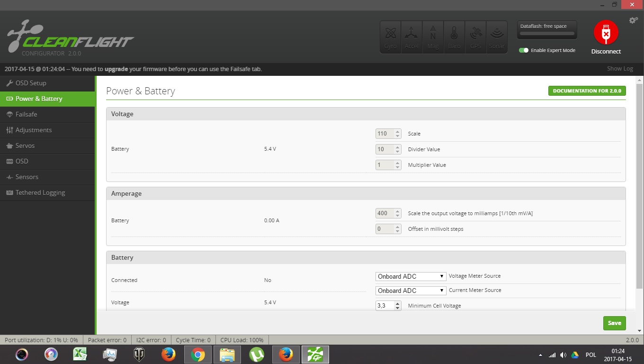Click the Sonar sensor status icon
The width and height of the screenshot is (644, 364).
click(497, 37)
